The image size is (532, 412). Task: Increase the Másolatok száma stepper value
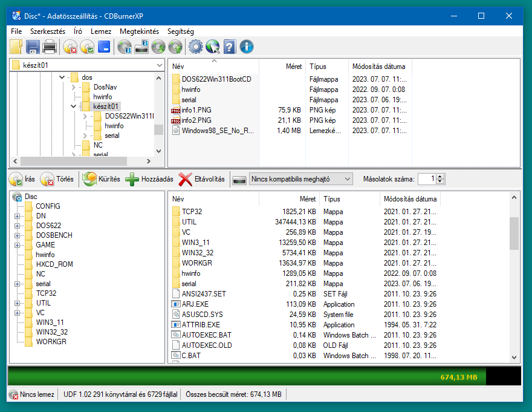point(440,176)
